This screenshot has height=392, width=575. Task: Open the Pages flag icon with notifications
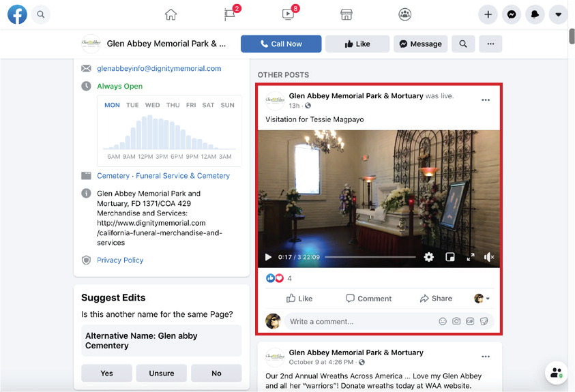tap(230, 14)
